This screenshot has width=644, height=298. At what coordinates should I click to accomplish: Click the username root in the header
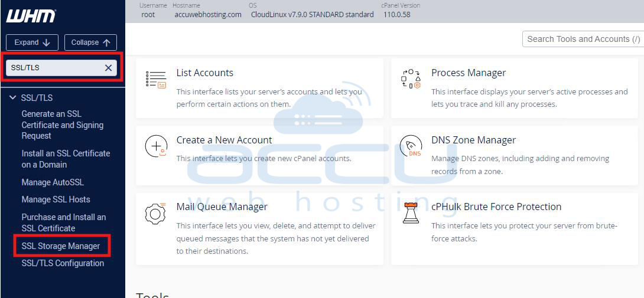(x=148, y=14)
